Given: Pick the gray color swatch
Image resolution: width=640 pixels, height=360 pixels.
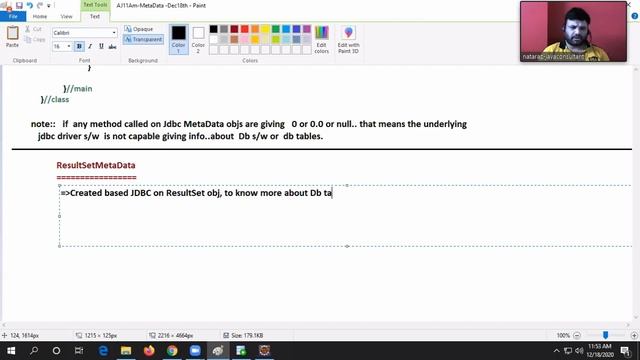Looking at the screenshot, I should 224,29.
